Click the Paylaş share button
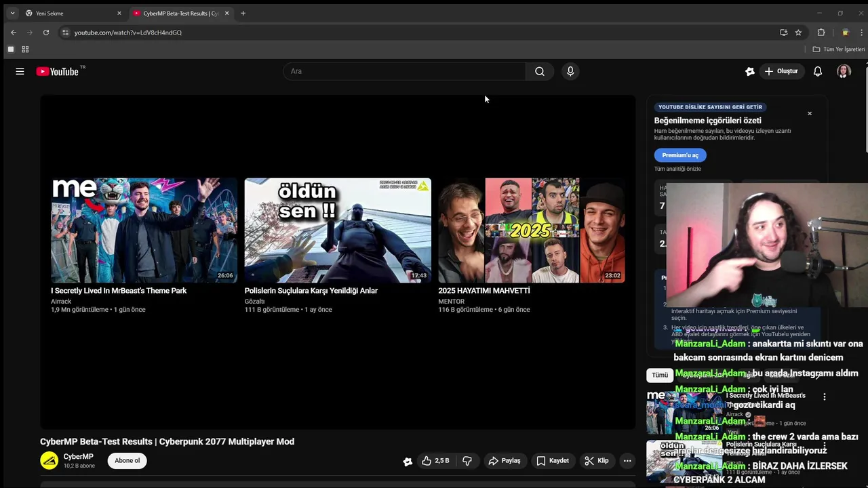The image size is (868, 488). (505, 461)
